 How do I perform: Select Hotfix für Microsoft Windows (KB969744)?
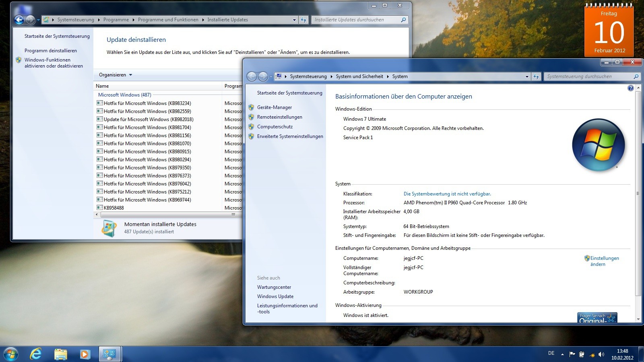click(x=147, y=200)
